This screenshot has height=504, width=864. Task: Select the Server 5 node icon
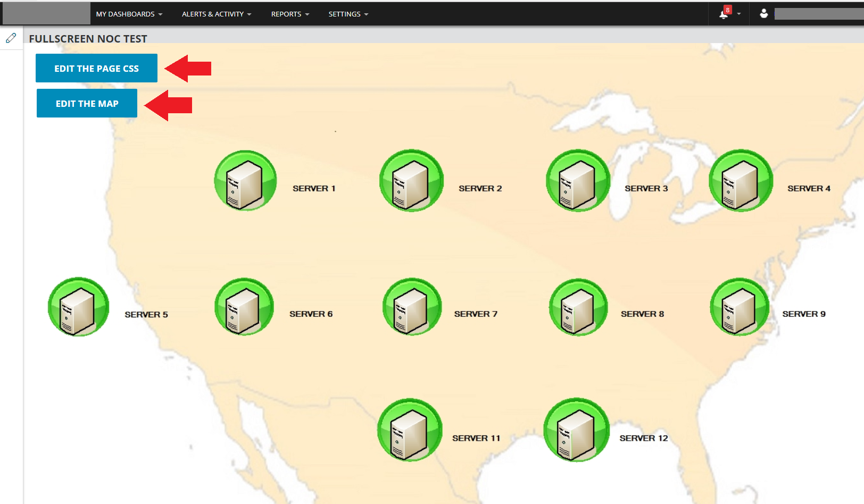coord(79,307)
